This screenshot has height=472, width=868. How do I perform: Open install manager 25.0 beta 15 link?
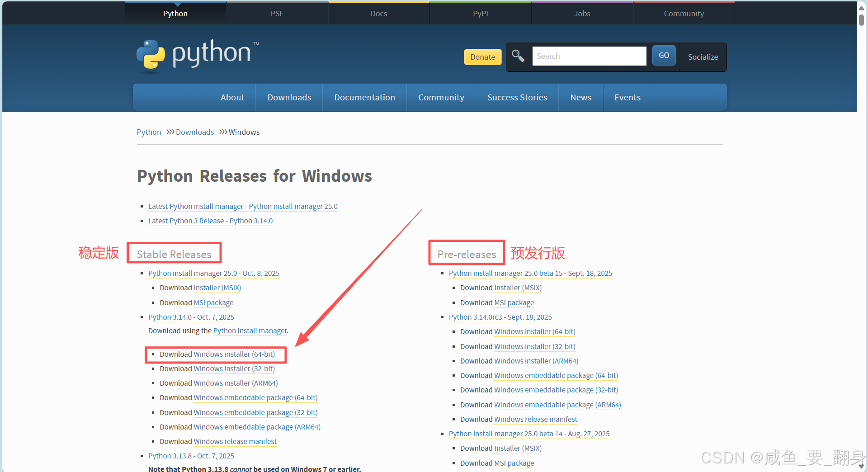tap(530, 273)
